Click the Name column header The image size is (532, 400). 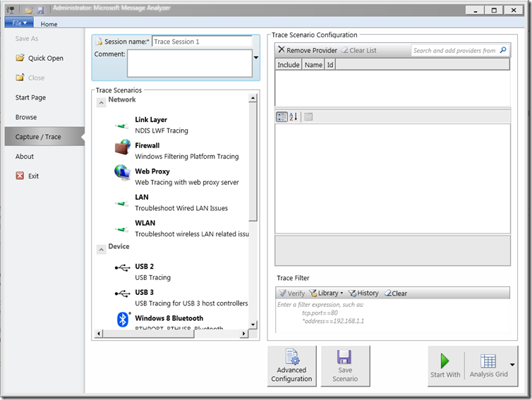click(313, 64)
